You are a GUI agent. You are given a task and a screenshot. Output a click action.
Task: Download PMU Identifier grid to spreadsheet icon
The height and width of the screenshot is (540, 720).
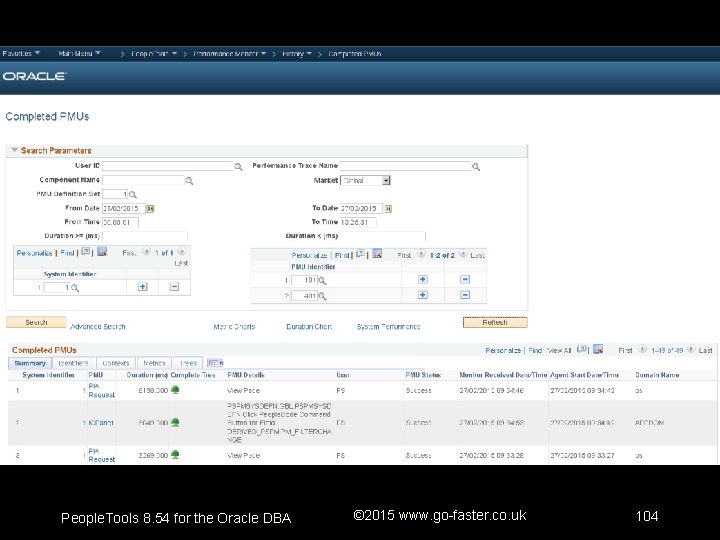377,253
